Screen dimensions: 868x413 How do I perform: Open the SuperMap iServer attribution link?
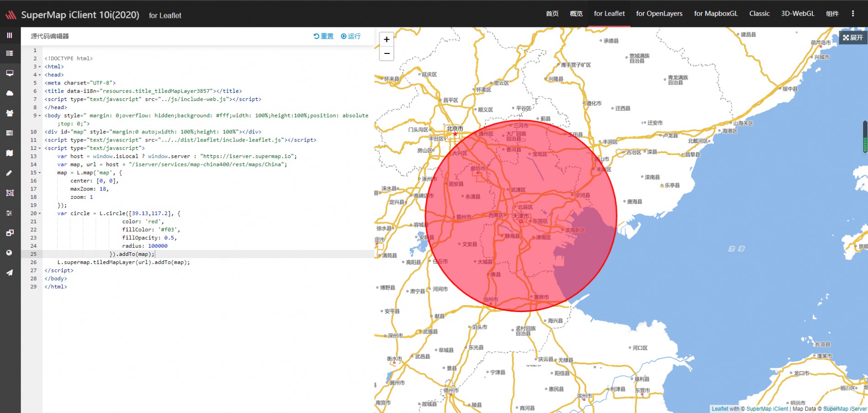pos(845,409)
